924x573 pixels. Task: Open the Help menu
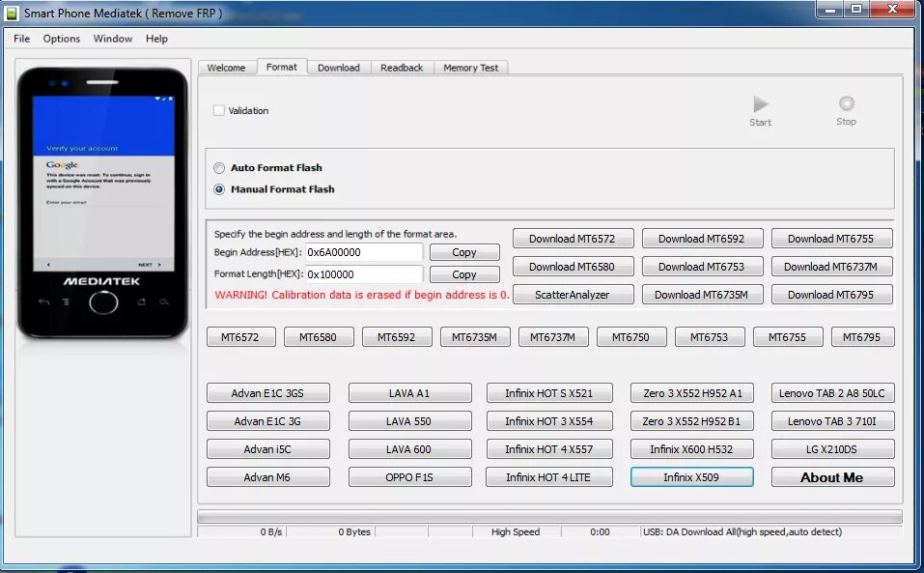coord(157,39)
